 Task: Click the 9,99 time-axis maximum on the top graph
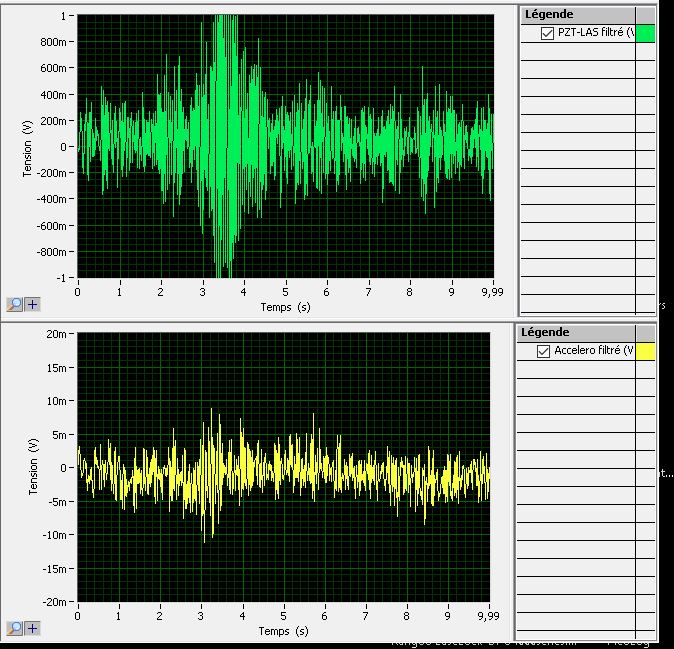click(x=490, y=291)
